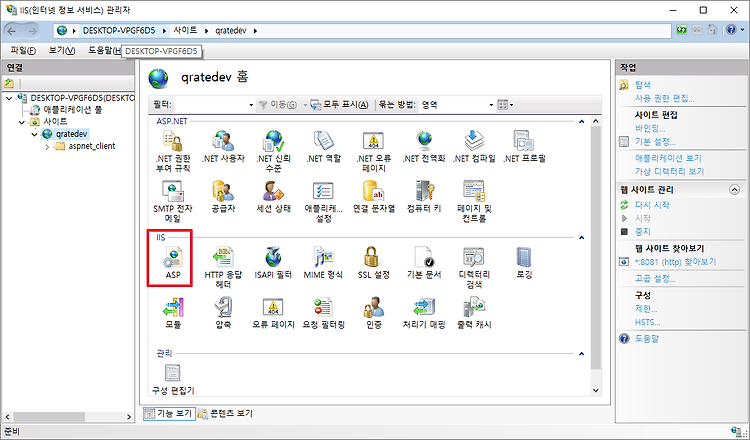
Task: Click the address bar path field
Action: point(362,31)
